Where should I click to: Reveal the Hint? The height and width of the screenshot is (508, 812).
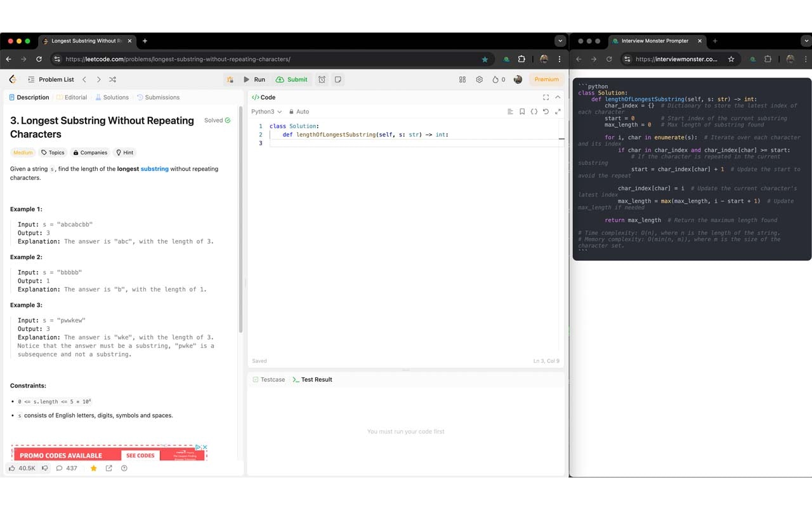[124, 152]
